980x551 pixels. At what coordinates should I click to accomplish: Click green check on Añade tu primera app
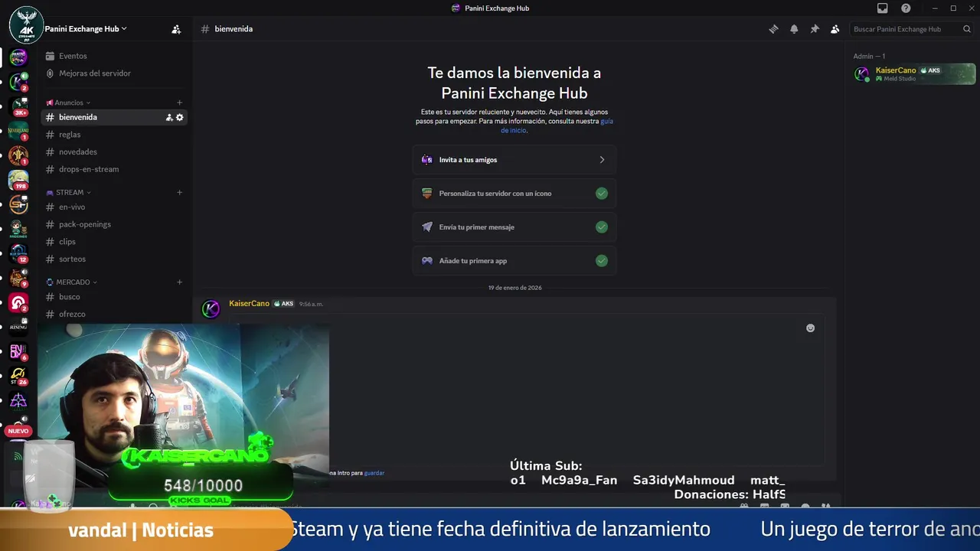(602, 261)
